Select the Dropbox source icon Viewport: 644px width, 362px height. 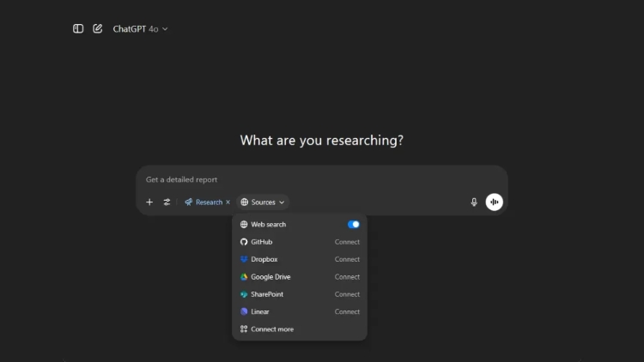pos(244,259)
